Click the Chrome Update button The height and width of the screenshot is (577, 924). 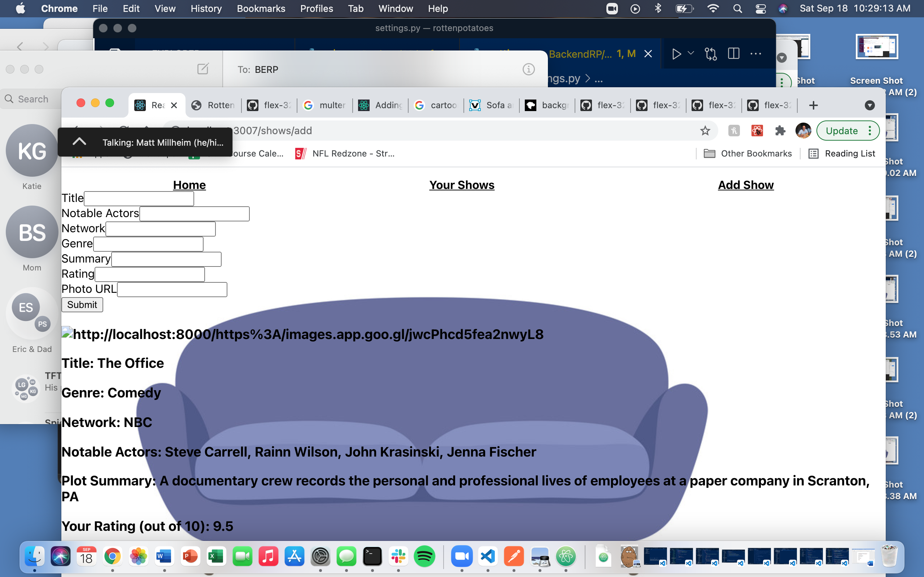click(x=842, y=131)
